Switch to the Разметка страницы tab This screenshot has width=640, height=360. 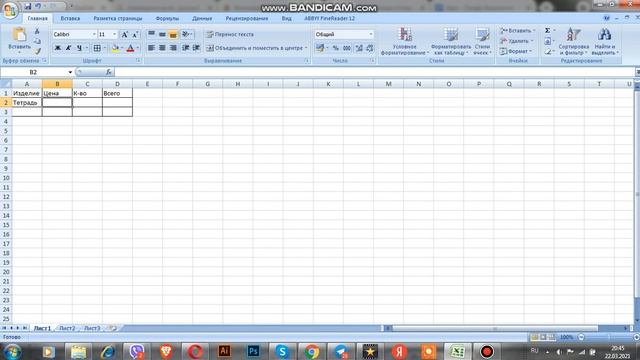coord(118,18)
